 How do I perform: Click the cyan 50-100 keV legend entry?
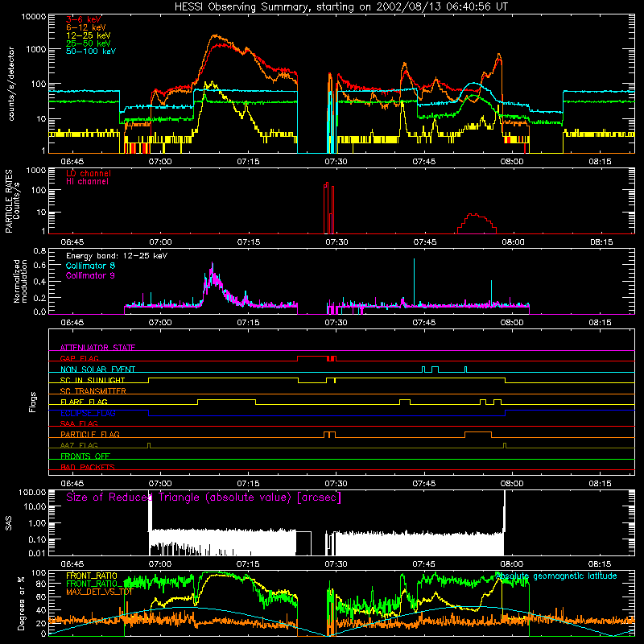point(91,52)
